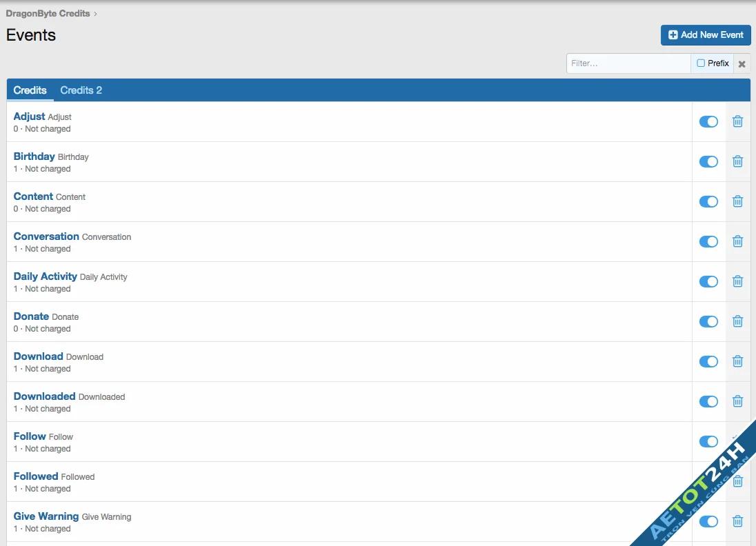
Task: Switch to the Credits 2 tab
Action: coord(81,90)
